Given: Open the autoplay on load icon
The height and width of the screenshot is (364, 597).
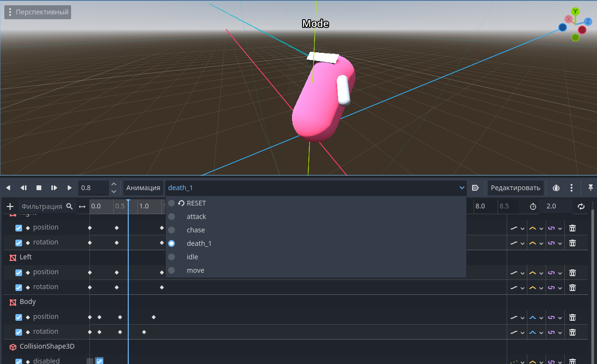Looking at the screenshot, I should point(475,188).
